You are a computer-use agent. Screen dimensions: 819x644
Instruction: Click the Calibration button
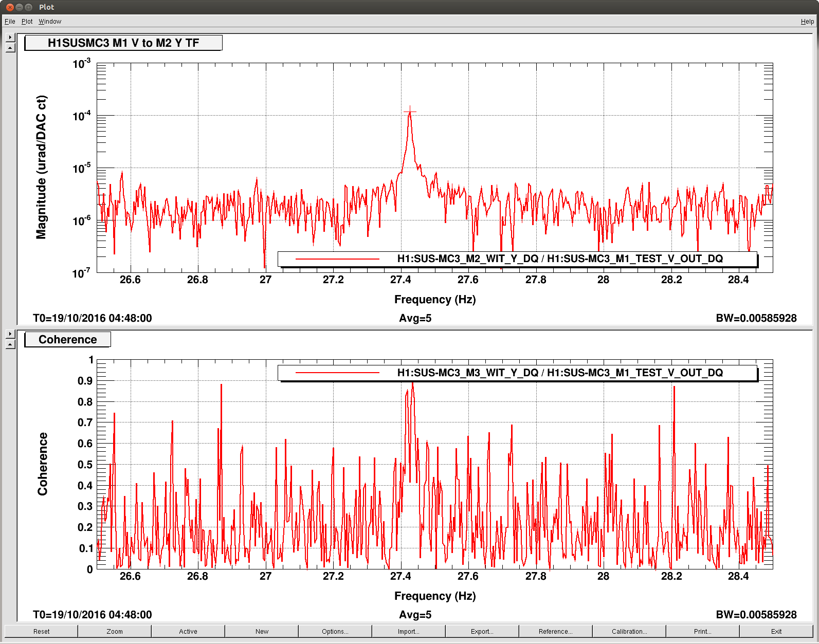pos(629,631)
